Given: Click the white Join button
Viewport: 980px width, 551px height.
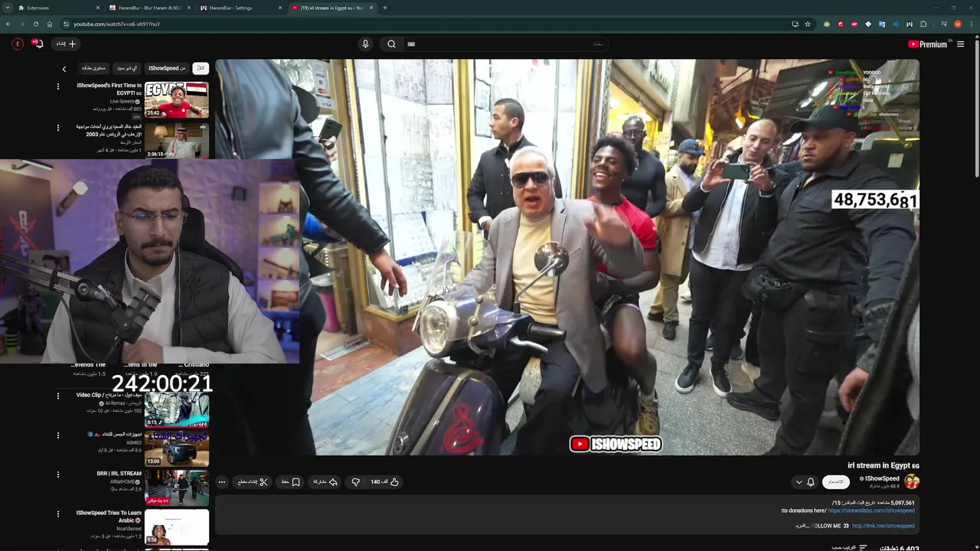Looking at the screenshot, I should click(x=836, y=482).
